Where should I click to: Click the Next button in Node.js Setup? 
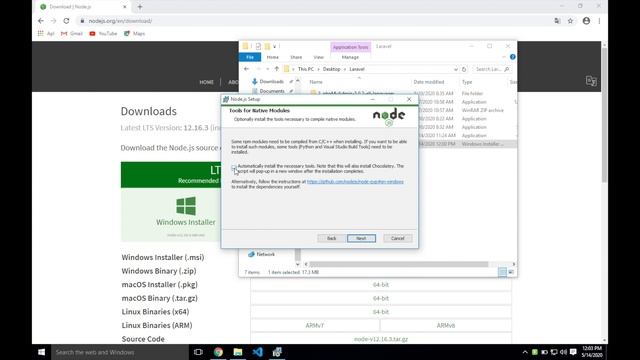point(361,238)
